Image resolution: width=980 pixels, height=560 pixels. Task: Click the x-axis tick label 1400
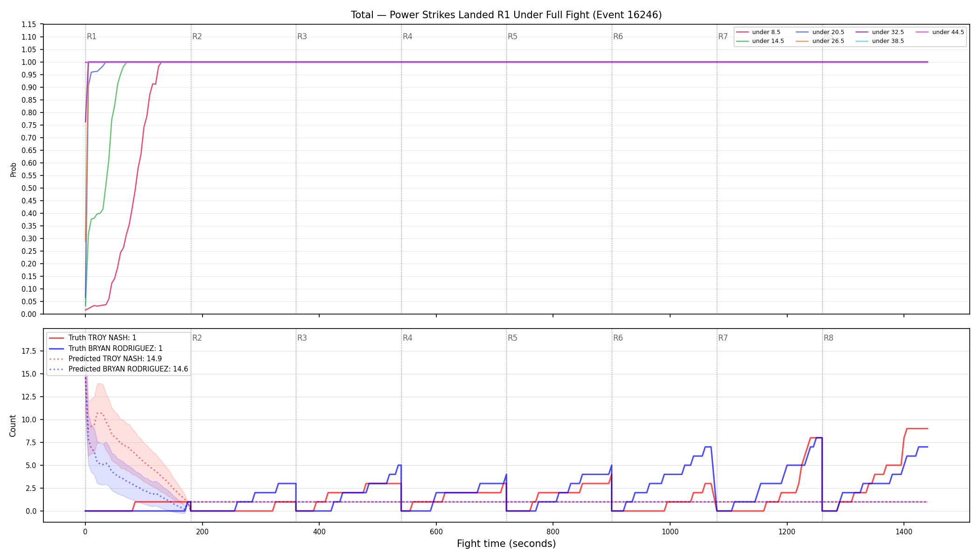point(904,532)
